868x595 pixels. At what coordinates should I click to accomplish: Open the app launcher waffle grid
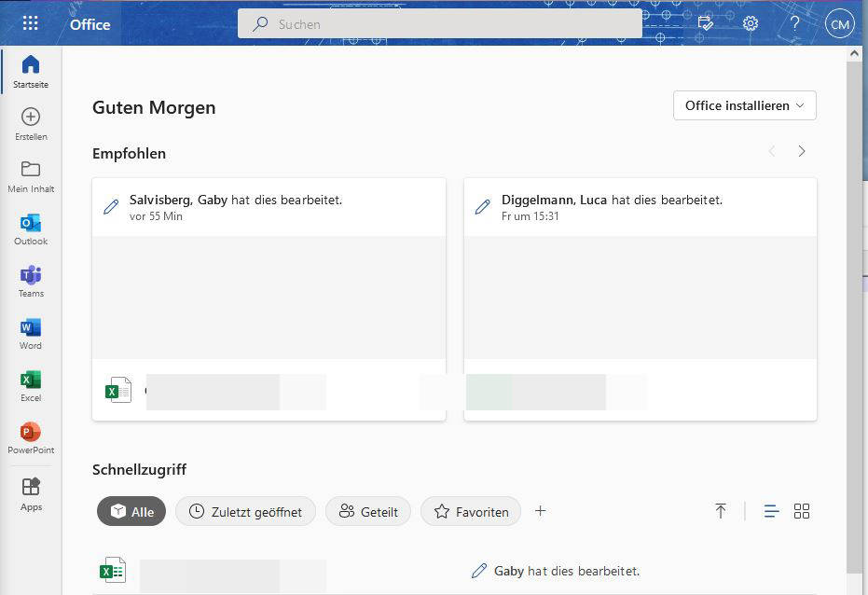pos(31,23)
